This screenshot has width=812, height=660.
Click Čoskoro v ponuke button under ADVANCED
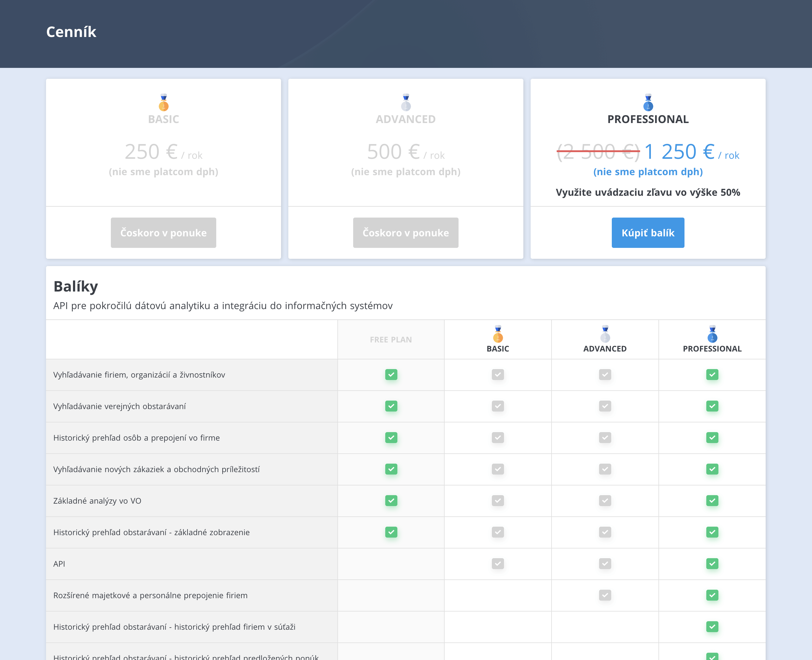pyautogui.click(x=406, y=233)
